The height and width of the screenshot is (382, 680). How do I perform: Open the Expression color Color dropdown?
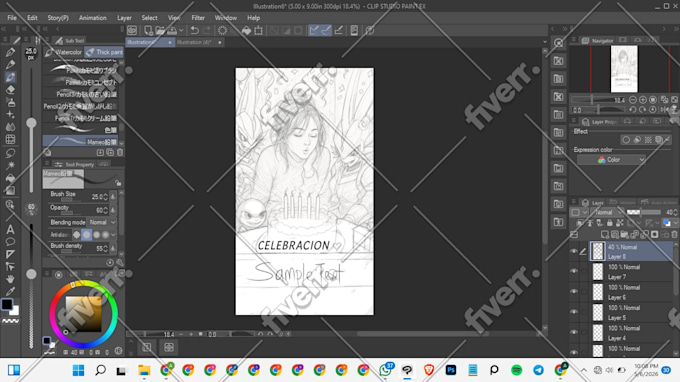(x=611, y=160)
